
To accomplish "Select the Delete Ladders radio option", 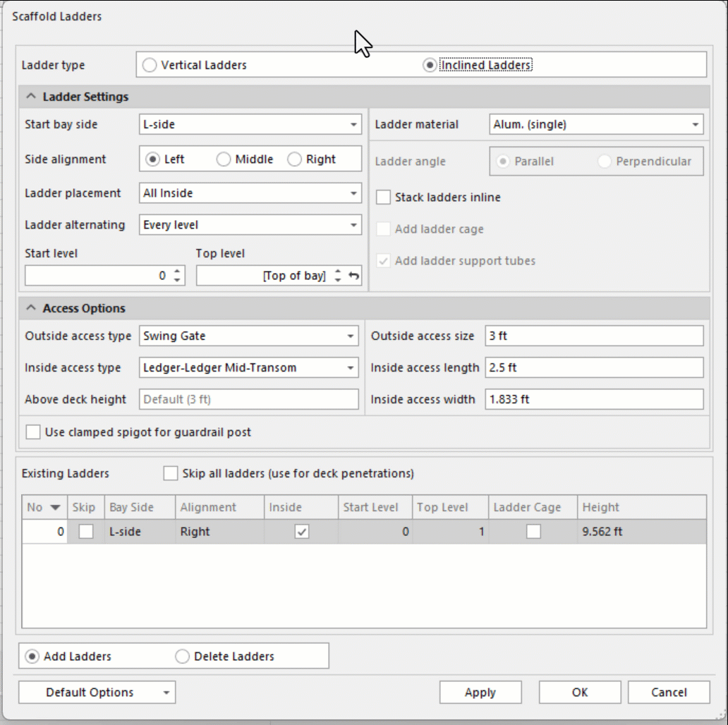I will click(182, 657).
